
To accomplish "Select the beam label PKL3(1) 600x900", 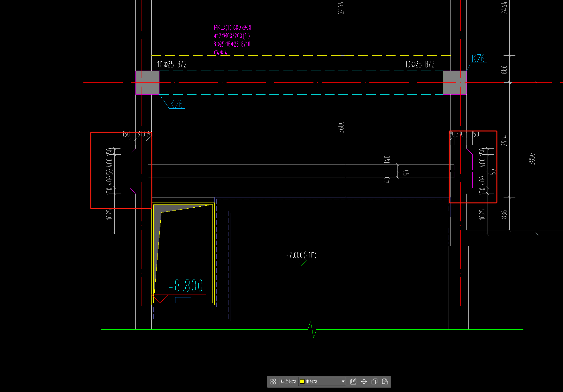I will tap(233, 27).
